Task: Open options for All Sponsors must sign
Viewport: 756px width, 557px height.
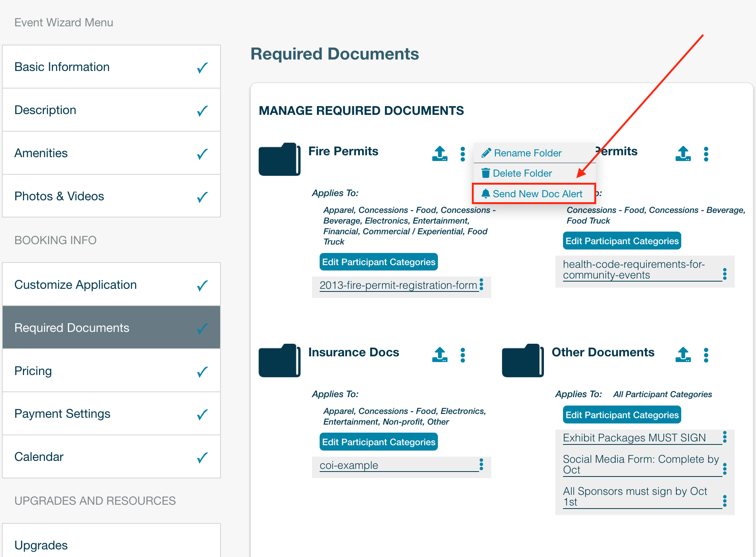Action: tap(725, 501)
